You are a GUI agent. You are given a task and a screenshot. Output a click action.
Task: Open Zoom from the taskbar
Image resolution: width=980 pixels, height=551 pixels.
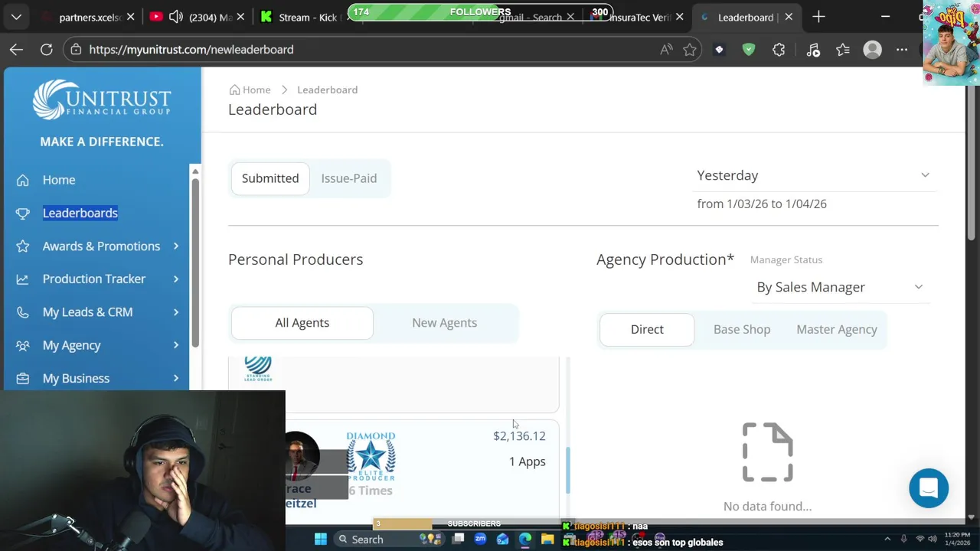pos(480,540)
